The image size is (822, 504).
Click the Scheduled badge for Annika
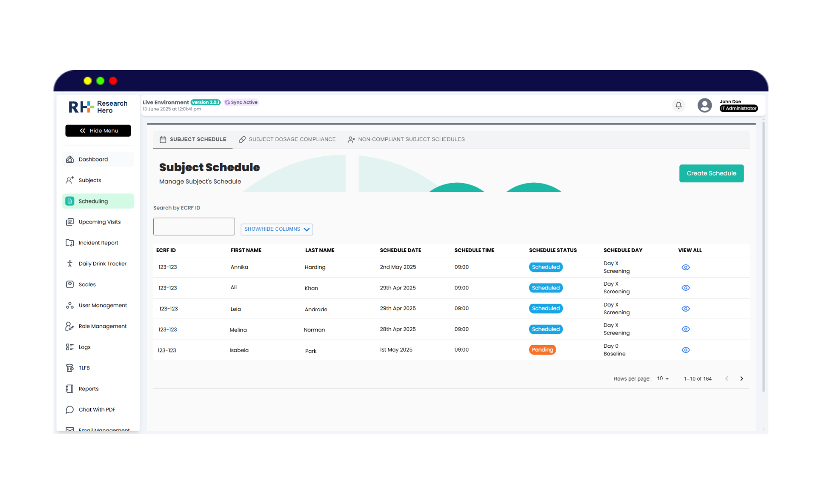point(546,267)
